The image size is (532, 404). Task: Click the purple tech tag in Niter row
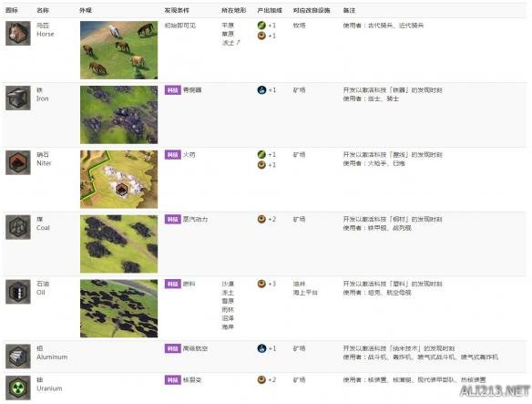click(x=173, y=155)
